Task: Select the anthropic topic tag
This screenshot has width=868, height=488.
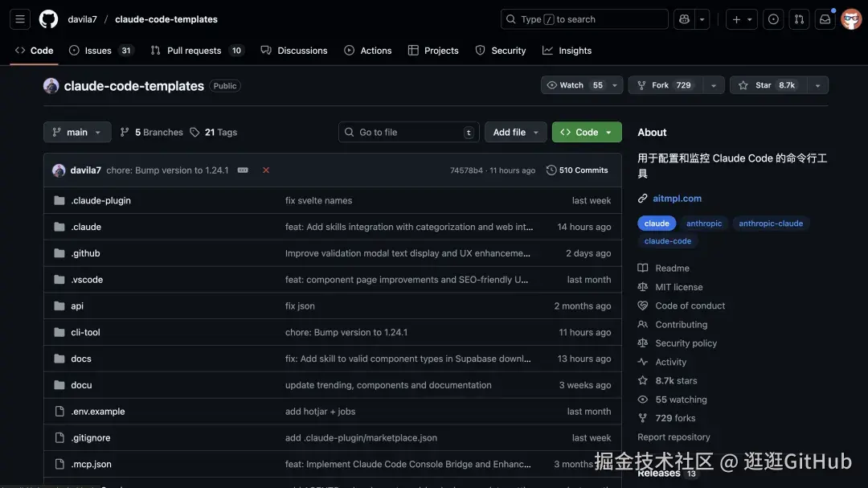Action: 704,223
